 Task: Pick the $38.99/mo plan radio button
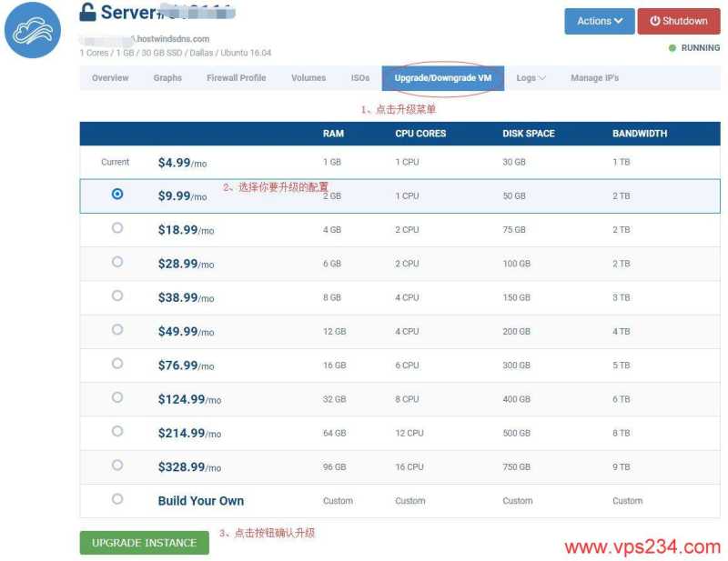point(117,296)
